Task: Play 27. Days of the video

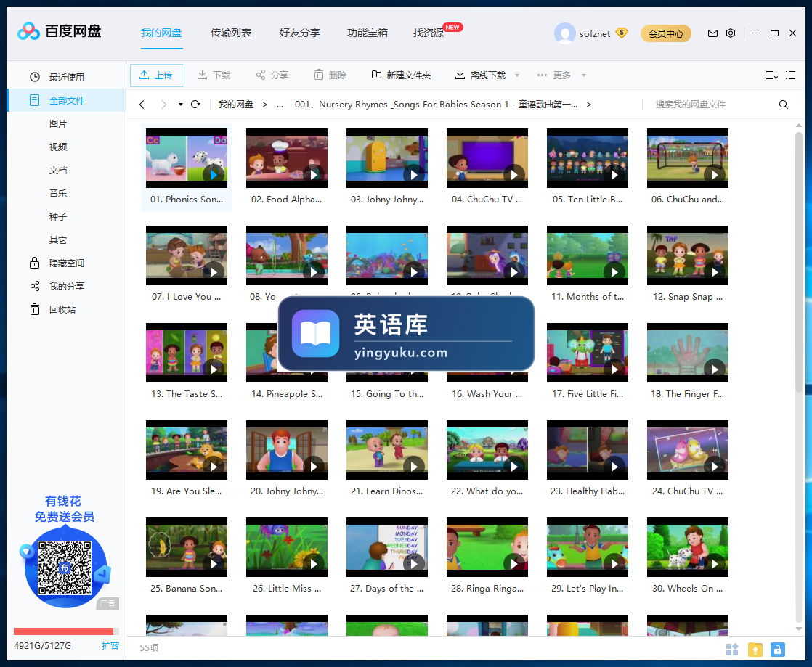Action: (x=414, y=563)
